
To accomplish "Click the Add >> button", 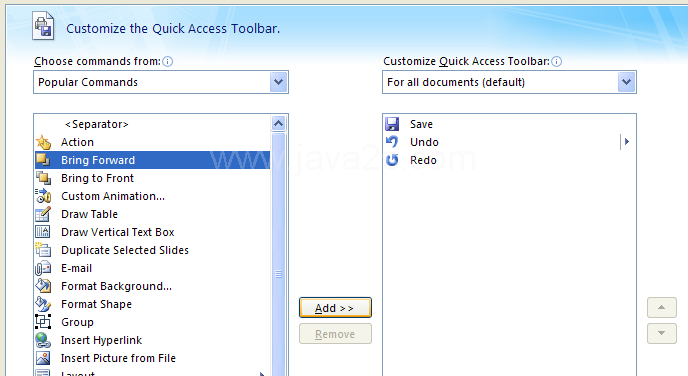I will 335,308.
